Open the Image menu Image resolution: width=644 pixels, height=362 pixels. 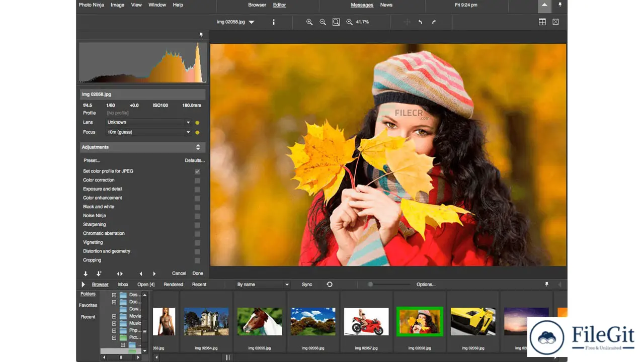(117, 5)
